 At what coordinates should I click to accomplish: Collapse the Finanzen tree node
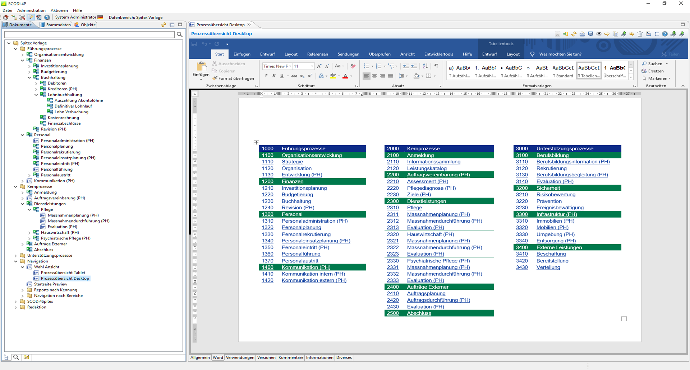pos(23,60)
